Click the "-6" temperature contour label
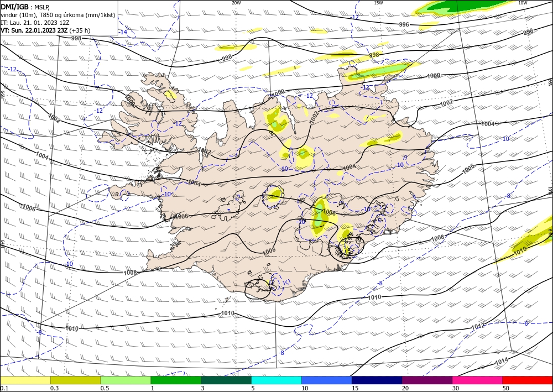 click(525, 323)
